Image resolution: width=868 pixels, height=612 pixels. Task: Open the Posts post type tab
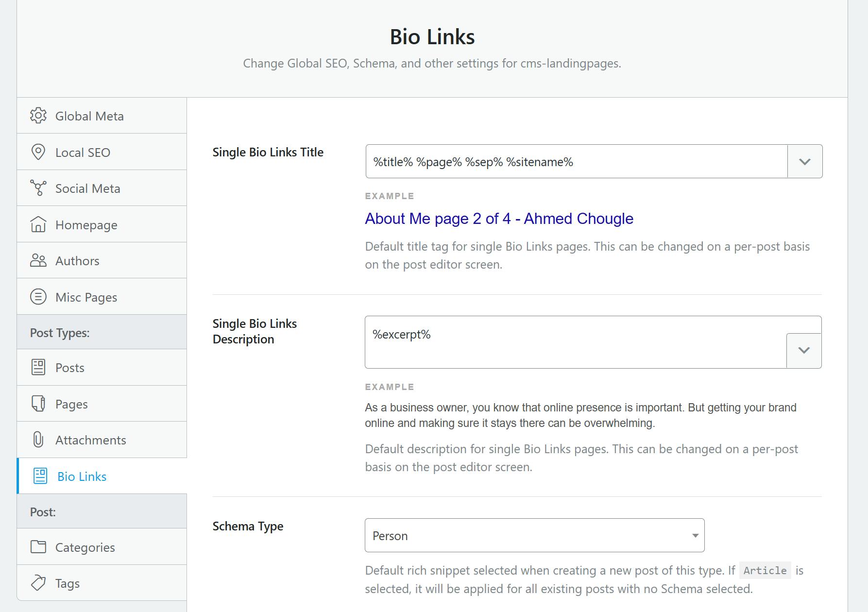point(102,367)
